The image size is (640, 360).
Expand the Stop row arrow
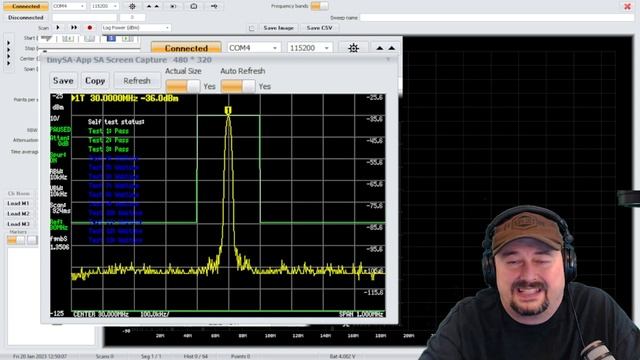coord(9,49)
